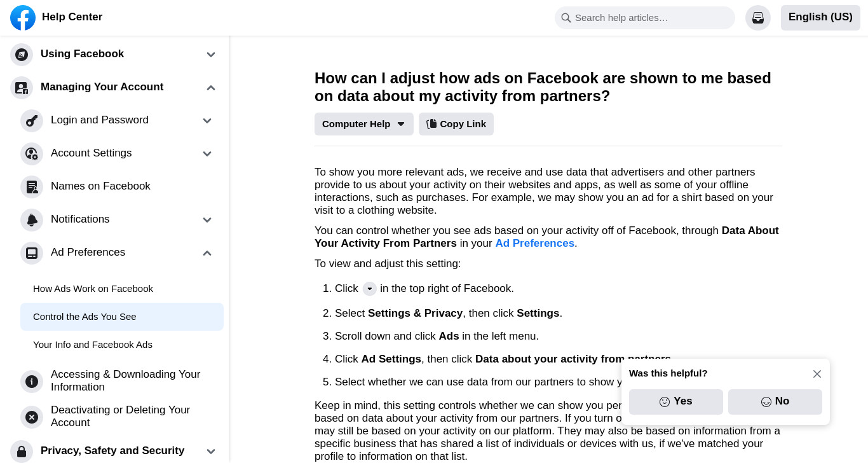Screen dimensions: 868x463
Task: Focus the Search help articles field
Action: pyautogui.click(x=645, y=18)
